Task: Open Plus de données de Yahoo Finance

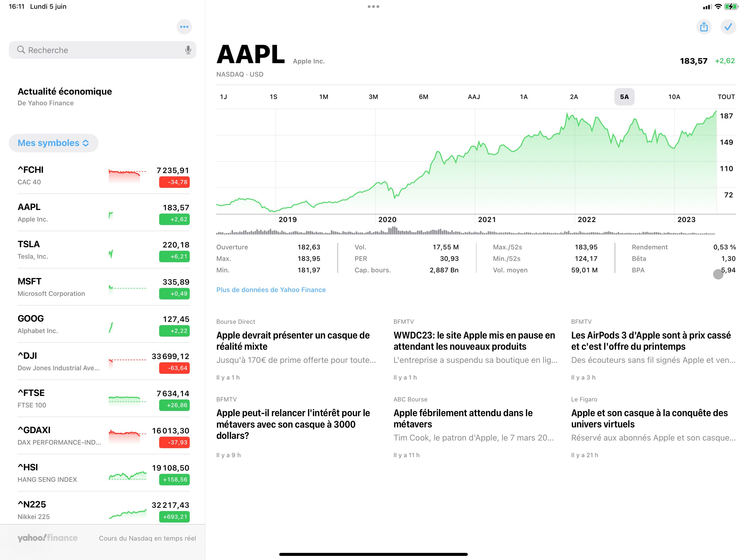Action: tap(271, 290)
